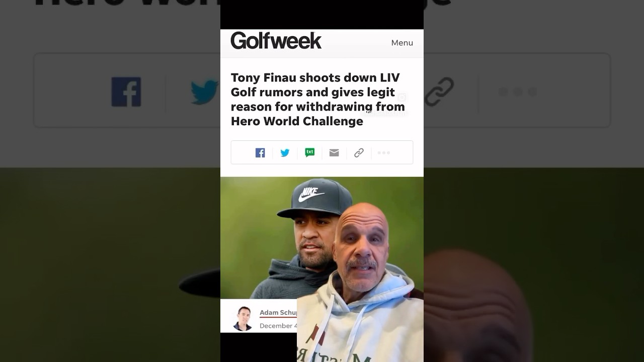Share the article by email envelope icon

point(334,153)
